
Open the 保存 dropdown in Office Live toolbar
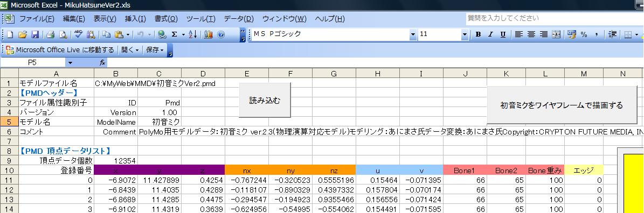[x=155, y=50]
